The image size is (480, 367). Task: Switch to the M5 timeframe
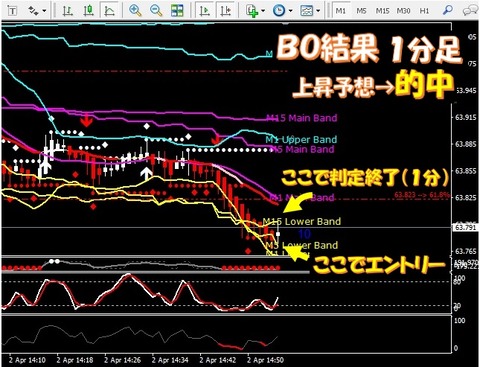click(x=361, y=11)
